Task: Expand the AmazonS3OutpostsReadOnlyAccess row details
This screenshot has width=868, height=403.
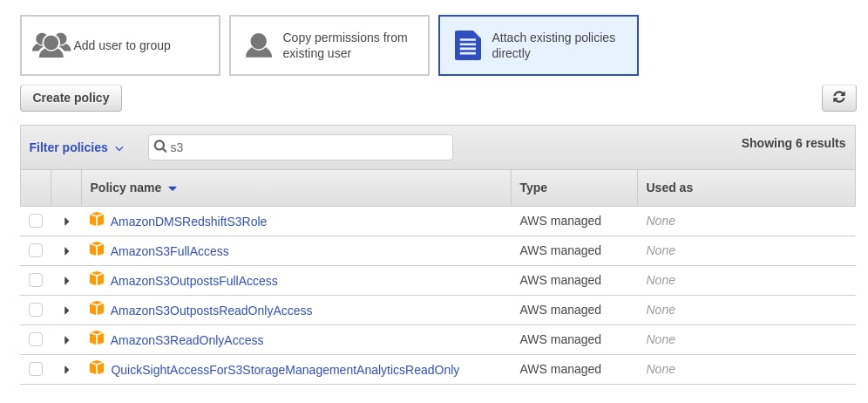Action: click(x=66, y=311)
